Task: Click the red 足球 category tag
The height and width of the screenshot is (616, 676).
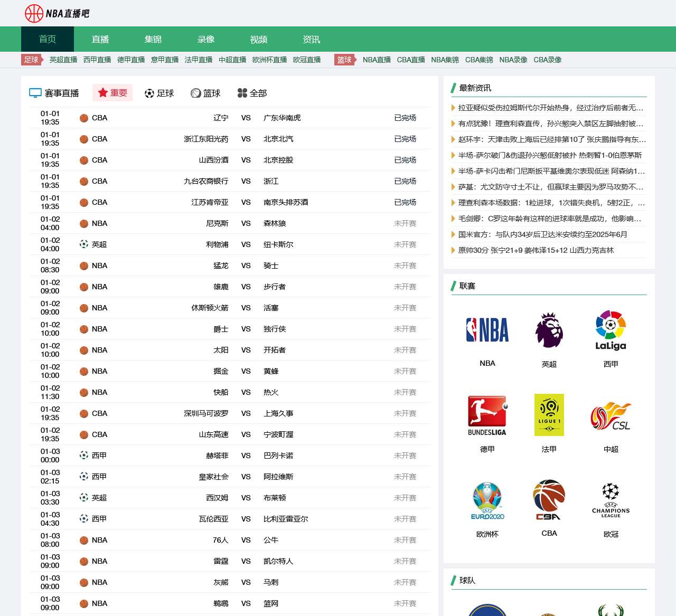Action: coord(32,60)
